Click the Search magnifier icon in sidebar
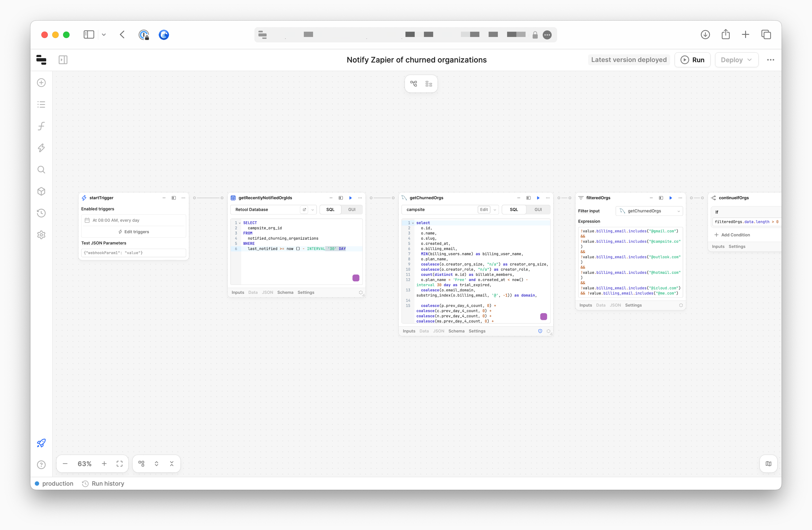This screenshot has height=530, width=812. [x=41, y=170]
